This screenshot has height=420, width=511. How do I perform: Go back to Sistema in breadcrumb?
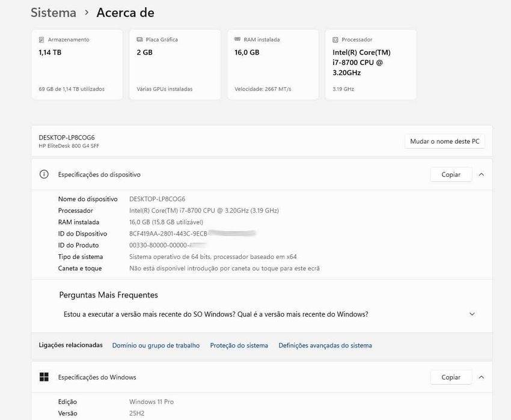[x=54, y=13]
